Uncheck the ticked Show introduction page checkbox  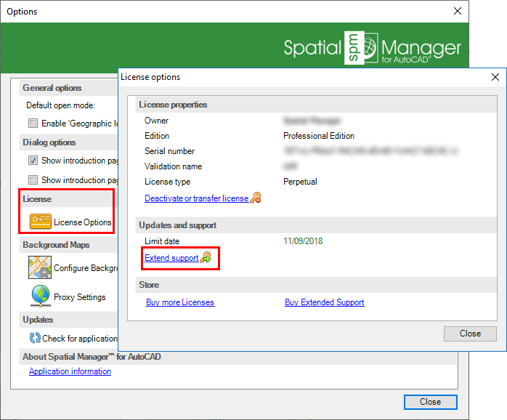coord(33,161)
